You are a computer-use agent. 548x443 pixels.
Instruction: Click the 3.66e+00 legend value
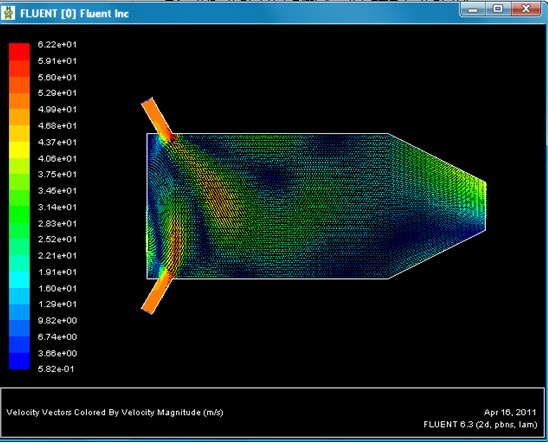tap(57, 353)
